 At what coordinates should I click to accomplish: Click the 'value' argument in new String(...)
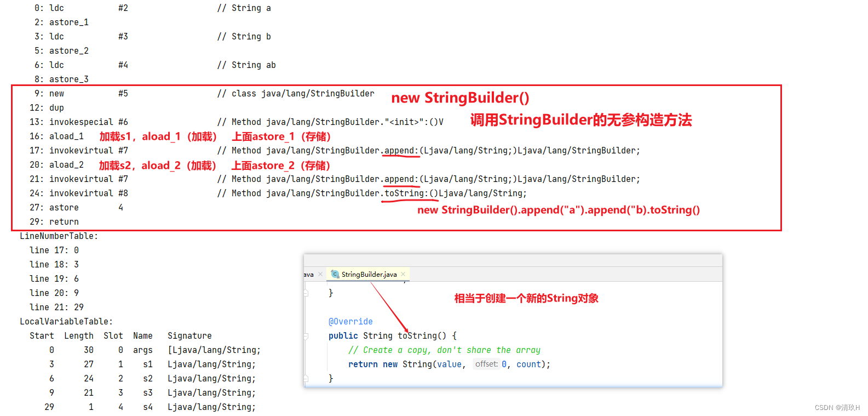coord(449,364)
